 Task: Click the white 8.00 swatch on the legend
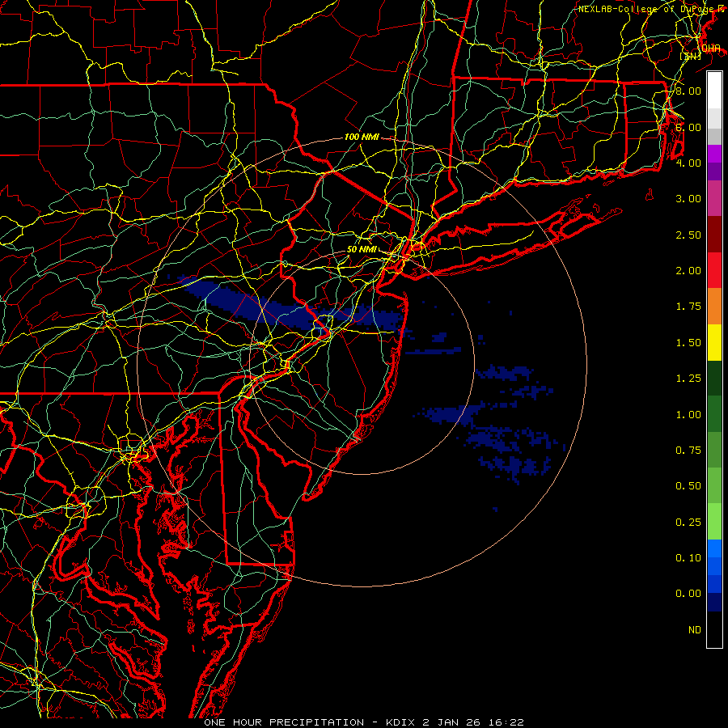[714, 91]
